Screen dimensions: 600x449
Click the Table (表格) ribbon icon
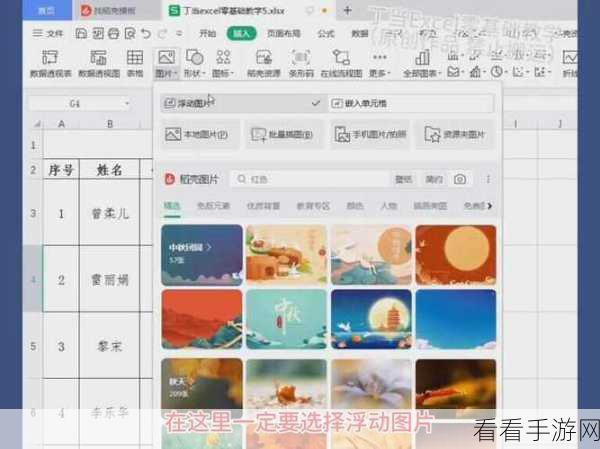coord(135,64)
